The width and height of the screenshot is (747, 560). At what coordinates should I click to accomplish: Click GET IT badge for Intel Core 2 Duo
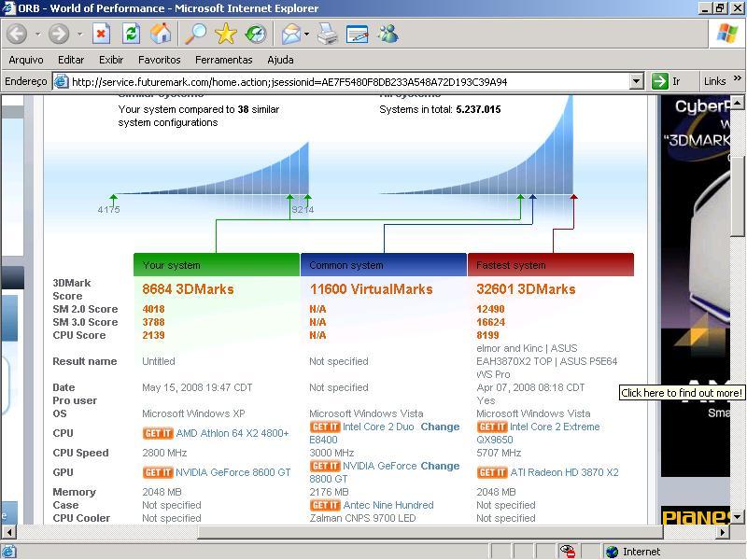coord(325,427)
